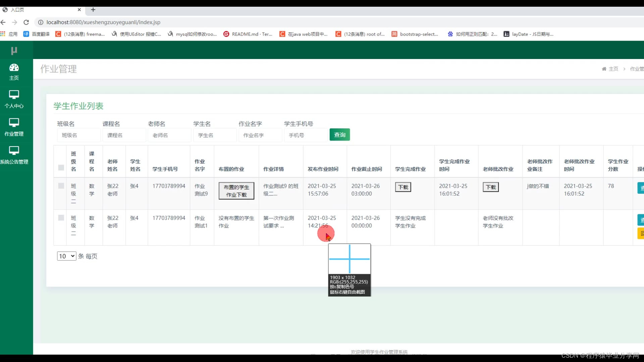Toggle the select-all checkbox in table header
The image size is (644, 362).
(61, 168)
